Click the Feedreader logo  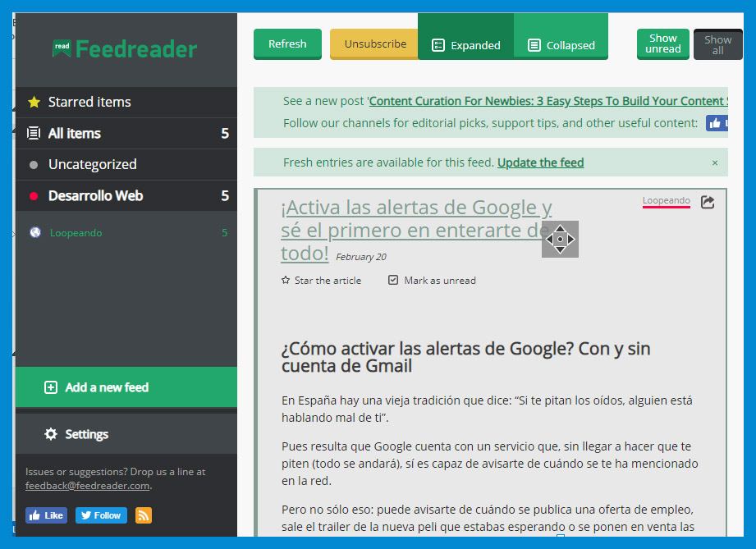click(125, 48)
